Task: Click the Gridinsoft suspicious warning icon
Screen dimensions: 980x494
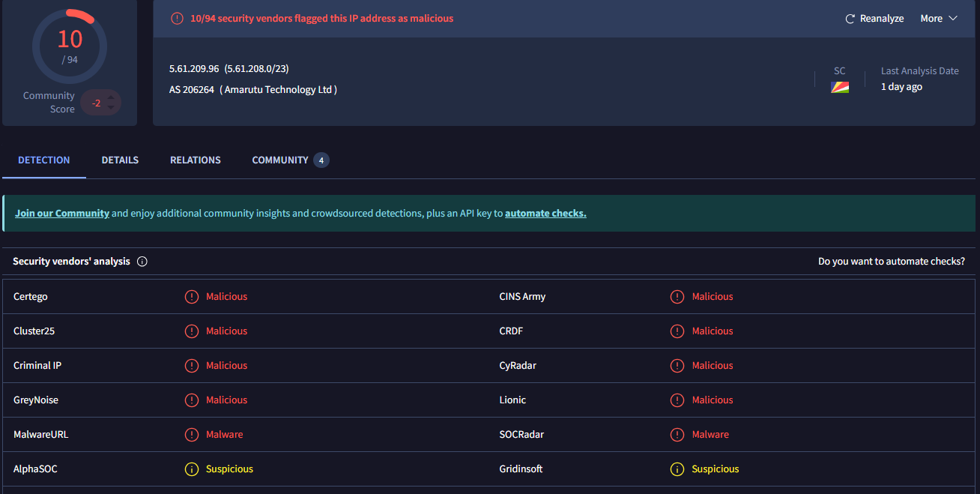Action: click(677, 469)
